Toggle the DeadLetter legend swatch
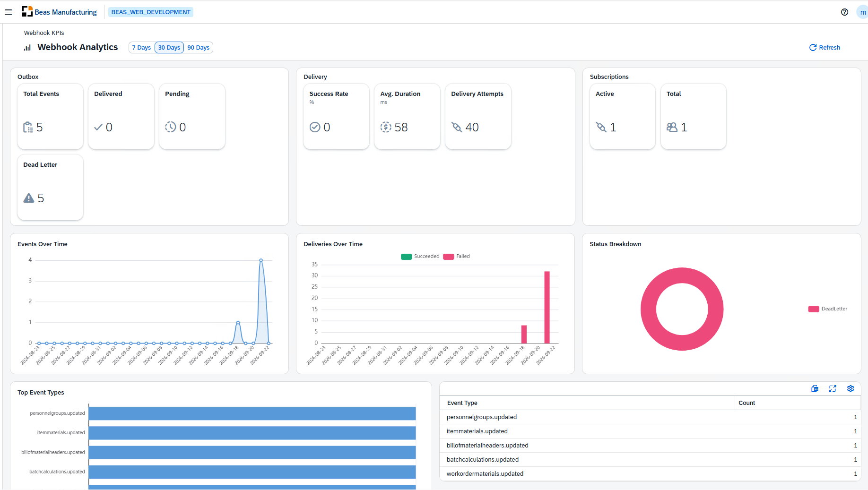This screenshot has width=868, height=490. tap(814, 309)
